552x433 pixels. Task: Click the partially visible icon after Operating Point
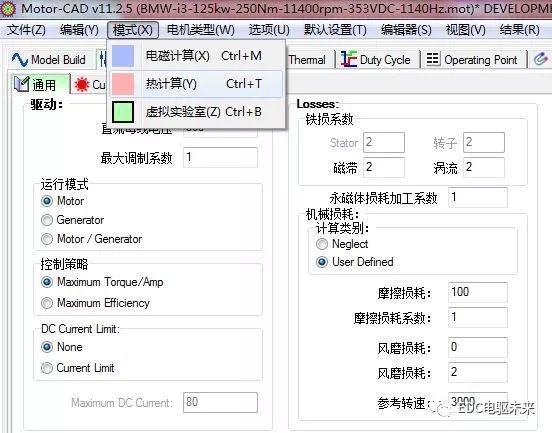[x=541, y=59]
